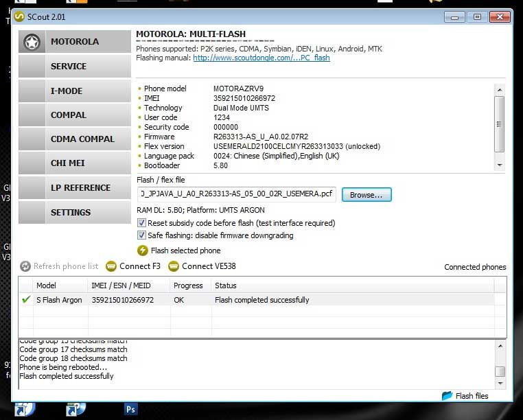The image size is (523, 420).
Task: Click the Connect F3 label
Action: [x=140, y=266]
